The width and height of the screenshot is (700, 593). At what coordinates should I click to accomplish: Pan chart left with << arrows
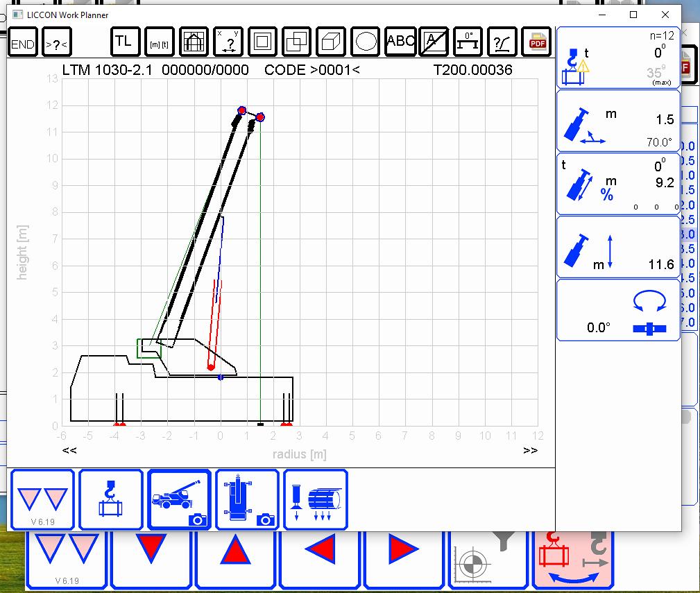coord(69,450)
